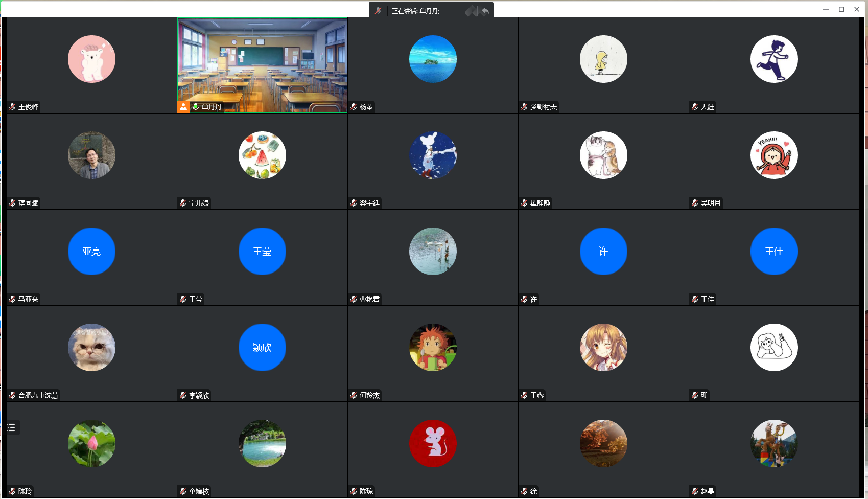Screen dimensions: 868x499
Task: Click 单丹丹's green active microphone icon
Action: pos(195,107)
